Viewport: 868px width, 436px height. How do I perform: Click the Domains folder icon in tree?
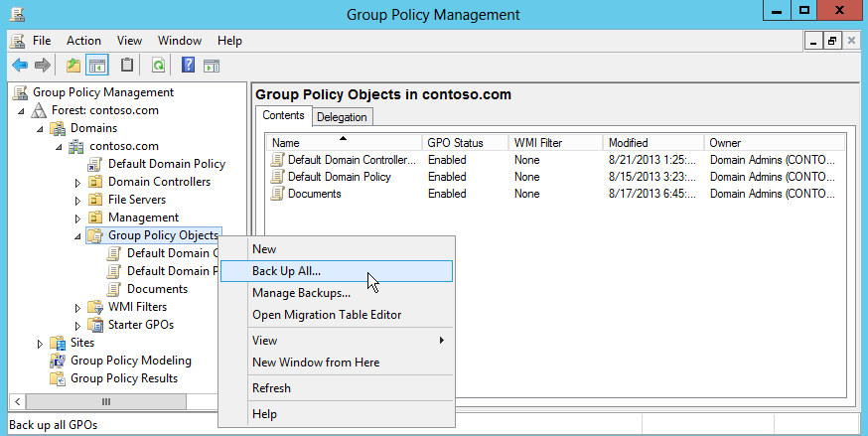click(x=58, y=128)
